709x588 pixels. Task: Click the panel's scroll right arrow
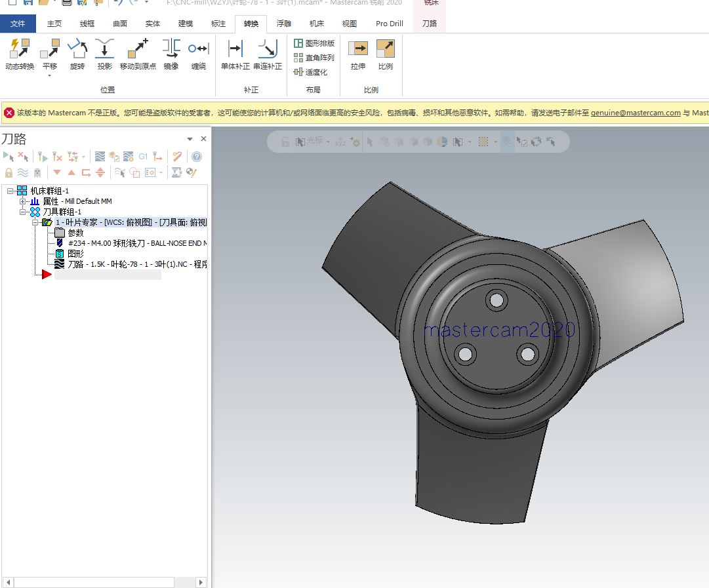click(201, 582)
